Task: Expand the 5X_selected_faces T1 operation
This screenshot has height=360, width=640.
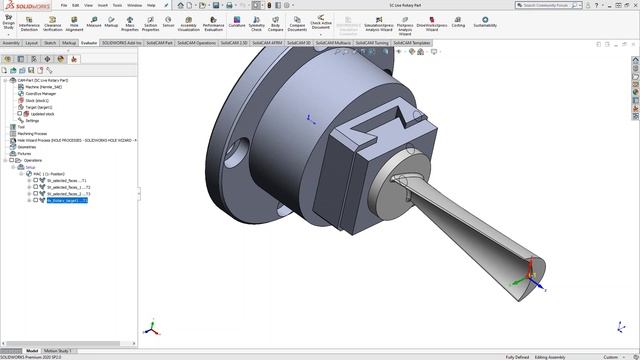Action: (29, 180)
